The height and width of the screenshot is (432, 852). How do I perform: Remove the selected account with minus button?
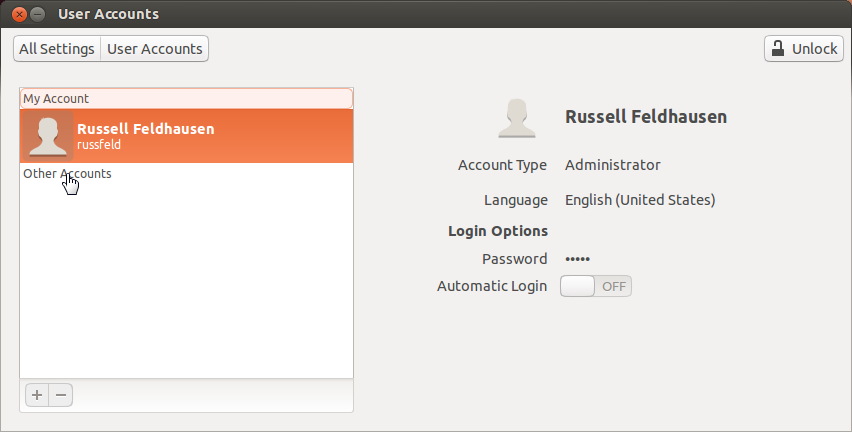click(61, 395)
